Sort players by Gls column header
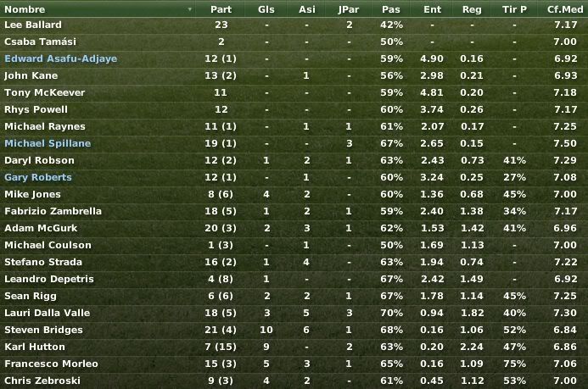 click(266, 9)
